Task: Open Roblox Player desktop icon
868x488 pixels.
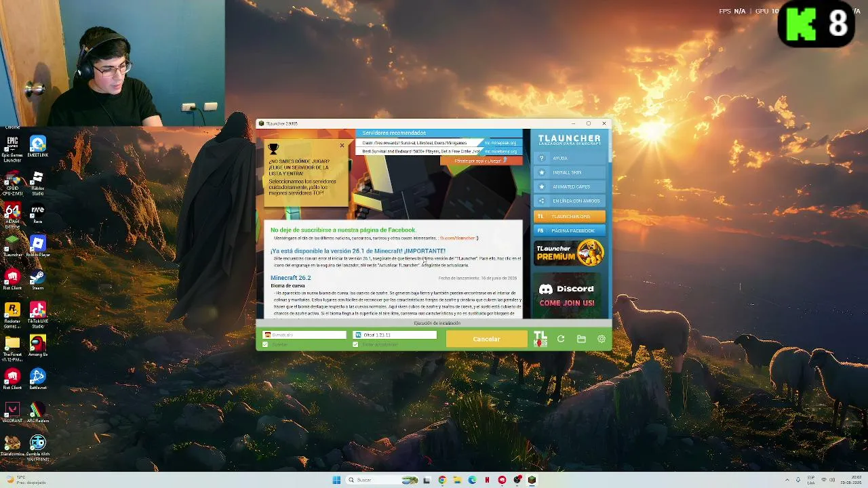Action: [x=38, y=246]
